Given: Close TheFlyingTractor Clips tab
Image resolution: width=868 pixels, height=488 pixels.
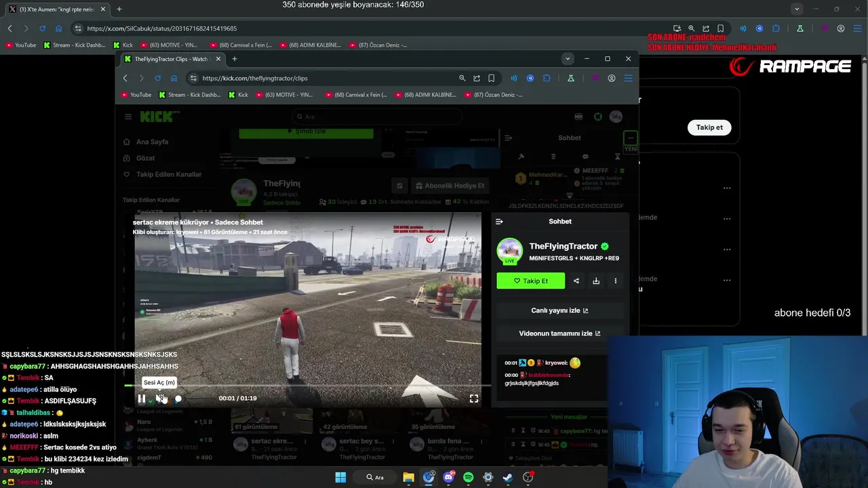Looking at the screenshot, I should click(x=218, y=59).
